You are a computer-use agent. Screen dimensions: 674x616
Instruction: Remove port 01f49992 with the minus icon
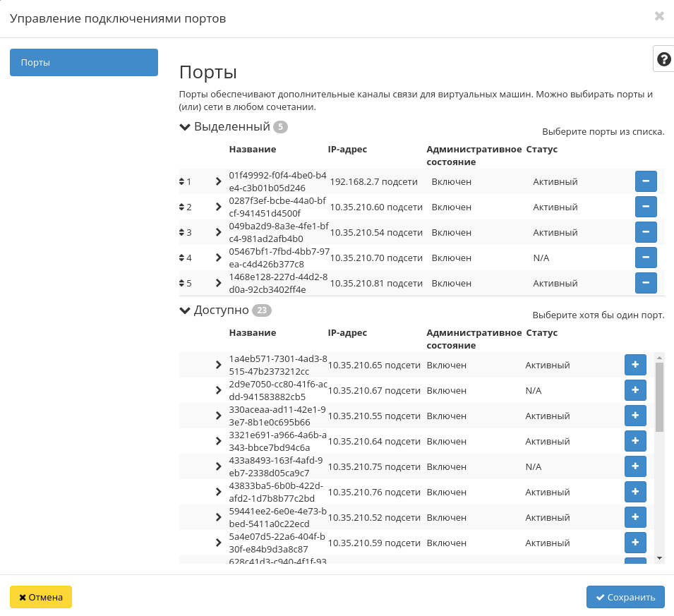(x=646, y=181)
